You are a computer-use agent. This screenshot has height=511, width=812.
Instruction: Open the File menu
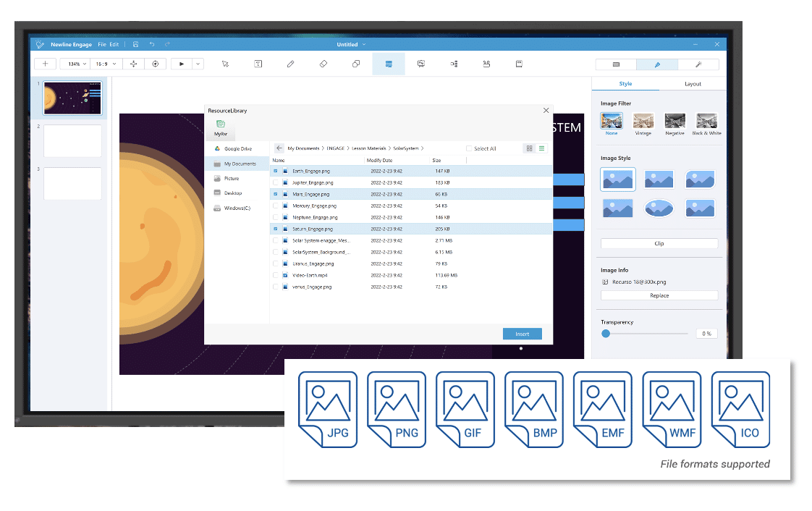click(x=102, y=45)
